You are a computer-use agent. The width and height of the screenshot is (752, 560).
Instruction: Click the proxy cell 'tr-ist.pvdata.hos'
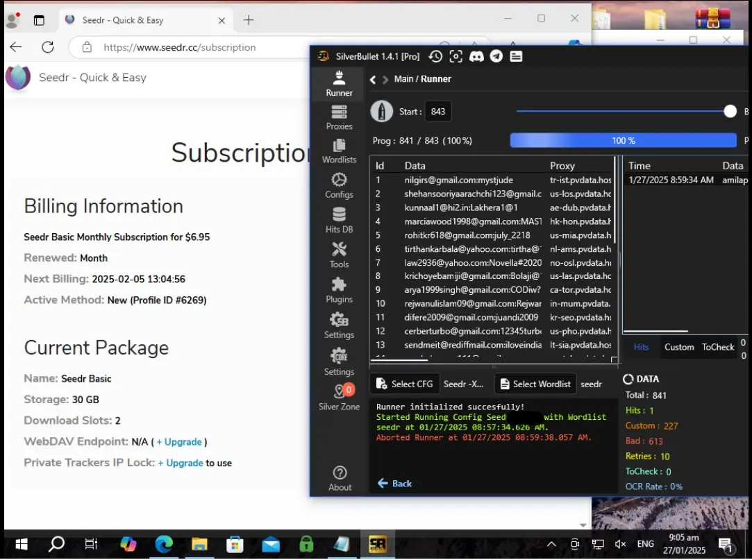(580, 180)
